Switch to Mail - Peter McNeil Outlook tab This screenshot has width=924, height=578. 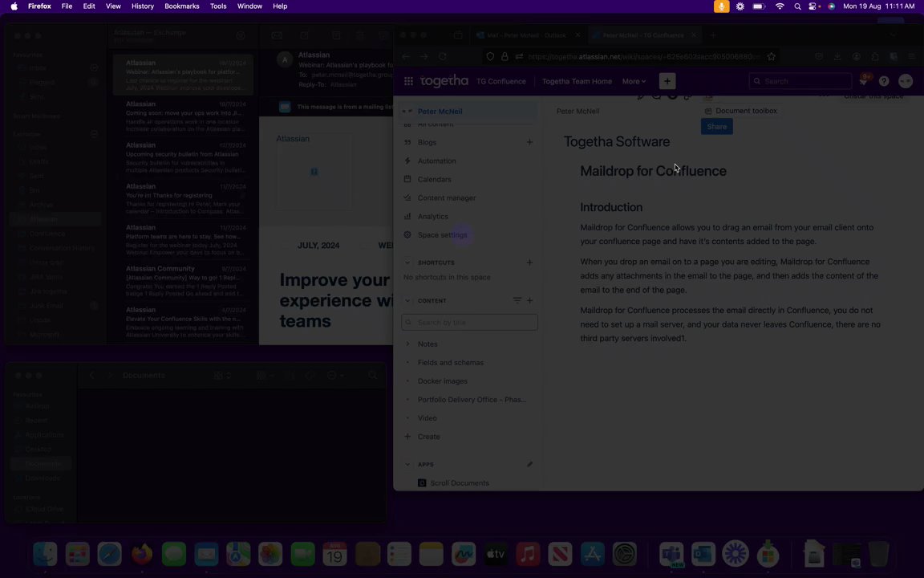[x=526, y=35]
